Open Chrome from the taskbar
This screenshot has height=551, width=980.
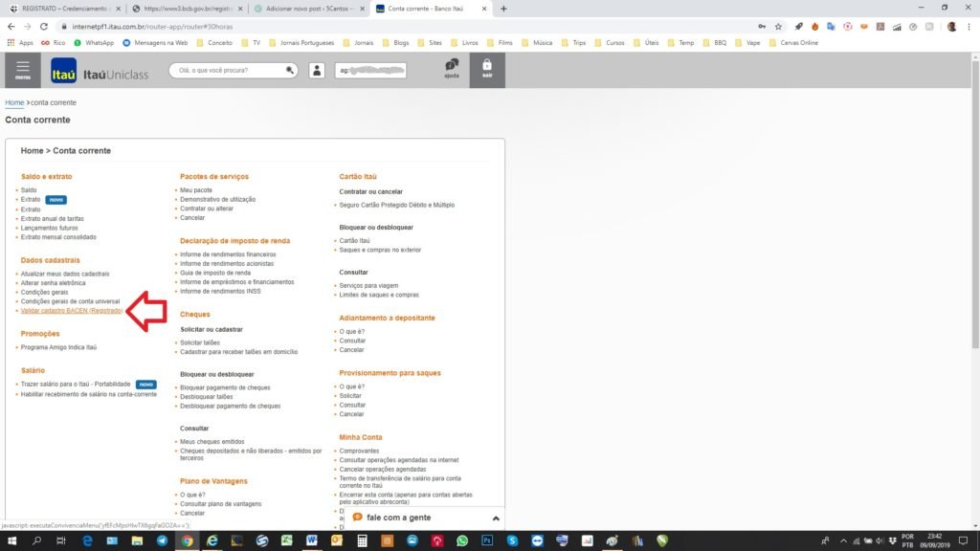[x=187, y=540]
